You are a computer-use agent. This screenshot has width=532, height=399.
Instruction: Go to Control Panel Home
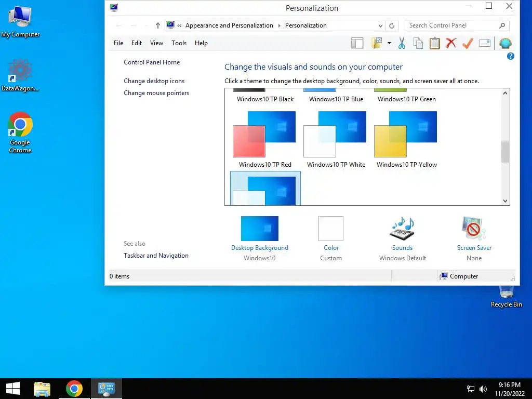coord(152,62)
